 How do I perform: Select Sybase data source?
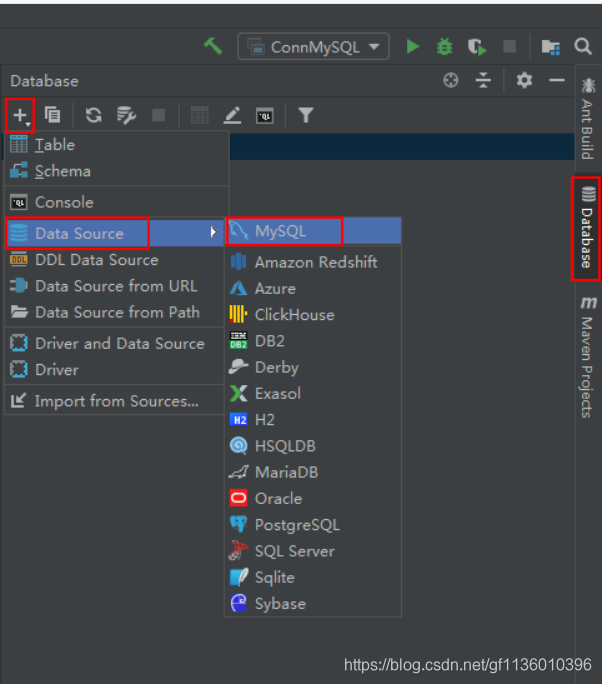pyautogui.click(x=313, y=604)
